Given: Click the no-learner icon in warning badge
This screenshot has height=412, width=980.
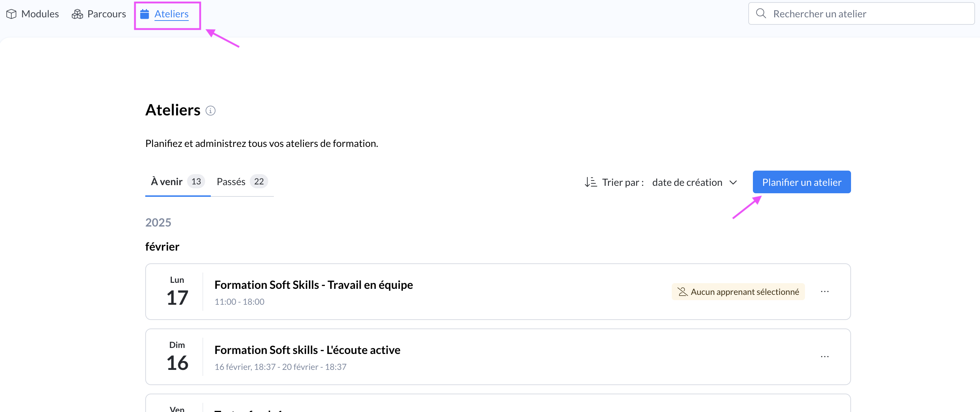Looking at the screenshot, I should tap(682, 292).
